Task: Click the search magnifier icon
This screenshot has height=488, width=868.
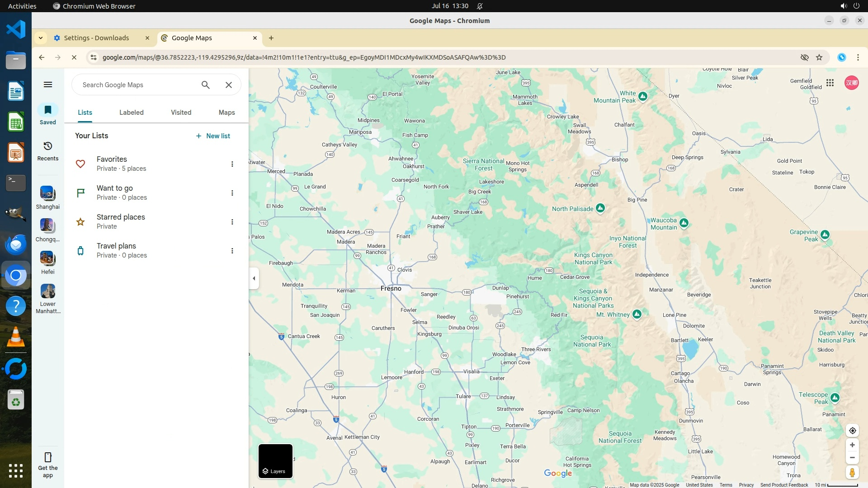Action: (x=206, y=85)
